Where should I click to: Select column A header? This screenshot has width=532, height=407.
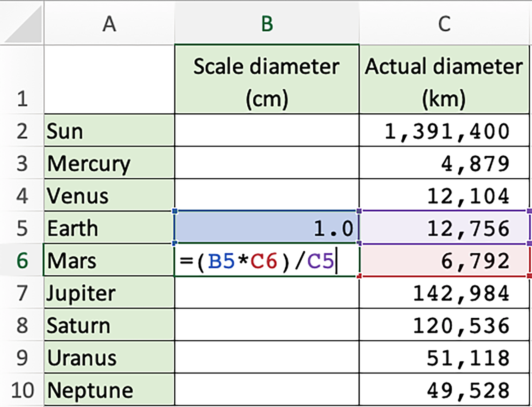109,23
